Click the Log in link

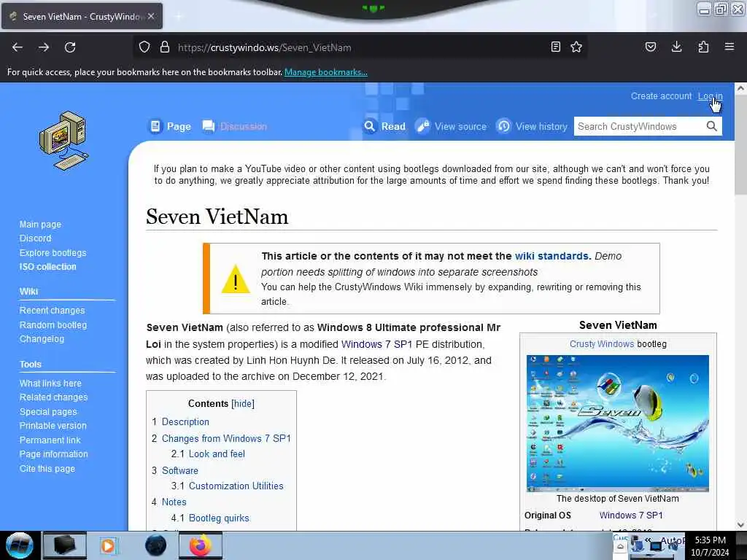[x=710, y=96]
